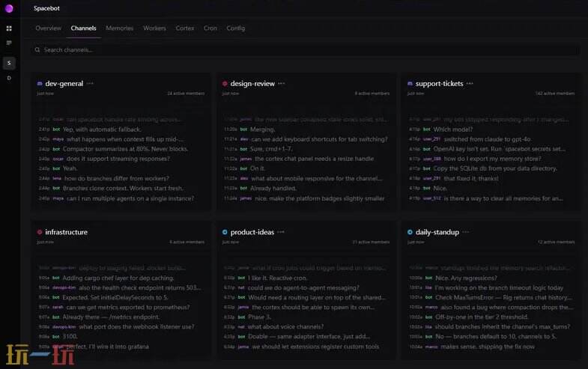
Task: Click message 'Already handled.' in design-review
Action: [273, 188]
